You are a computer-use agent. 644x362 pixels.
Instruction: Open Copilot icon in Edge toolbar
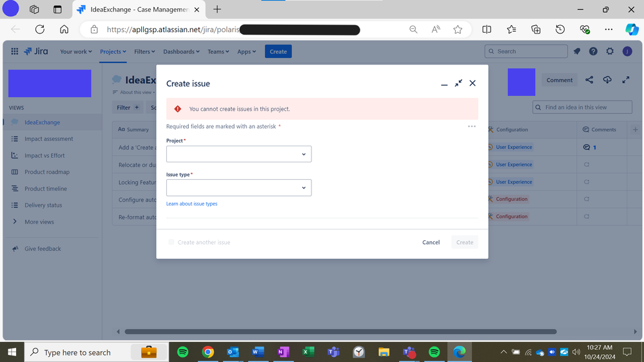(x=632, y=30)
